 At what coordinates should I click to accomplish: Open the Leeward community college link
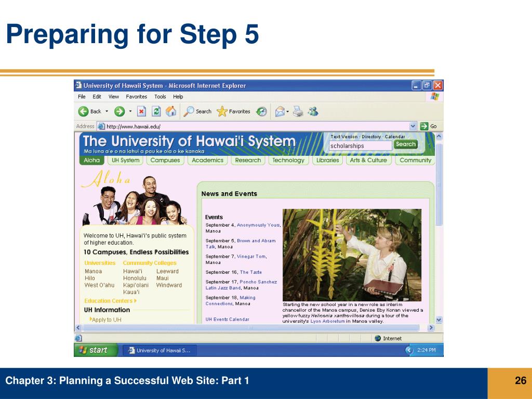coord(167,271)
